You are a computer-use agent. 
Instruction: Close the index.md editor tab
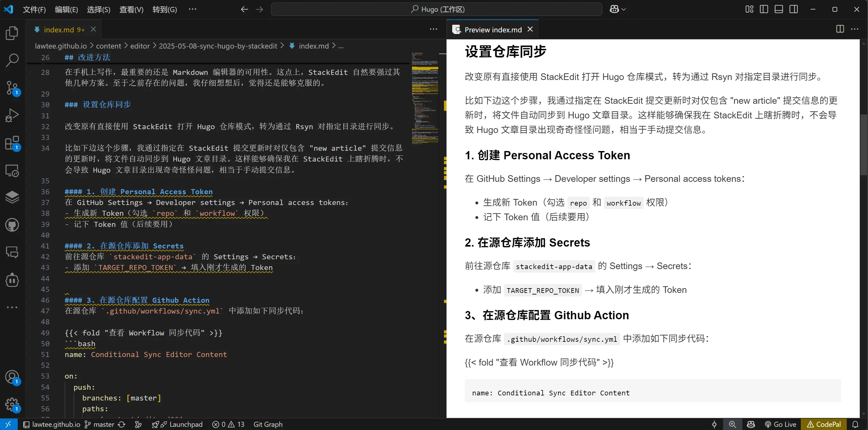[93, 29]
